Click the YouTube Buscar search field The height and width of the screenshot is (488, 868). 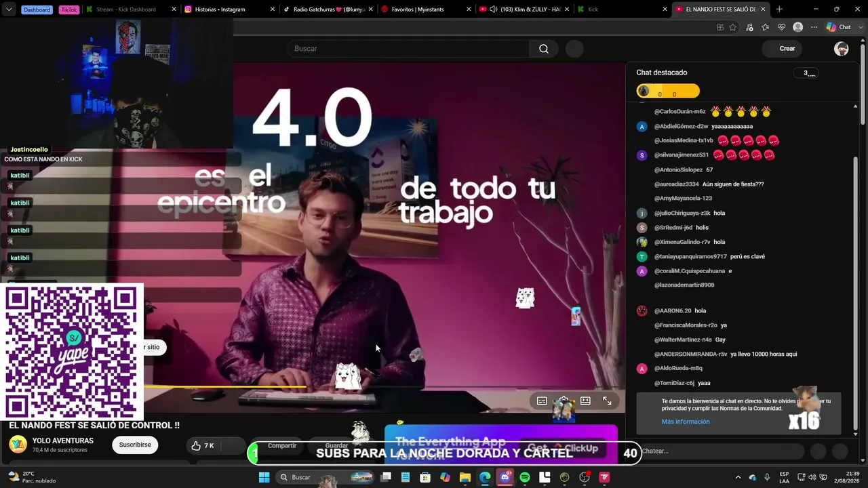click(x=408, y=49)
